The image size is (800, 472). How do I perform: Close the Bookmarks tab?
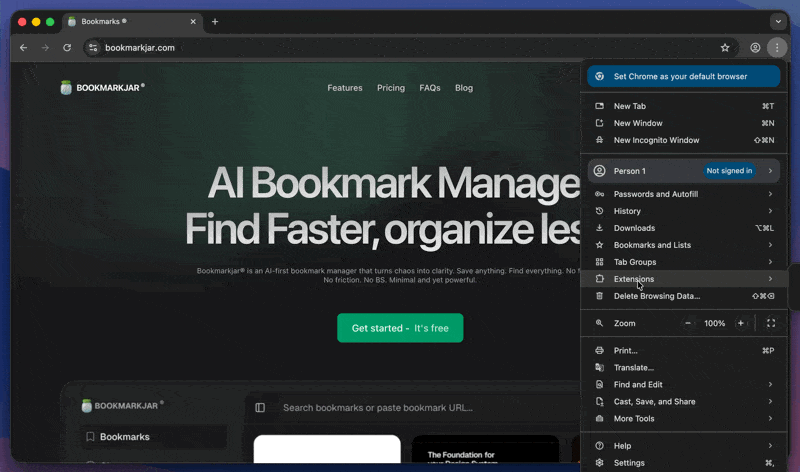193,21
